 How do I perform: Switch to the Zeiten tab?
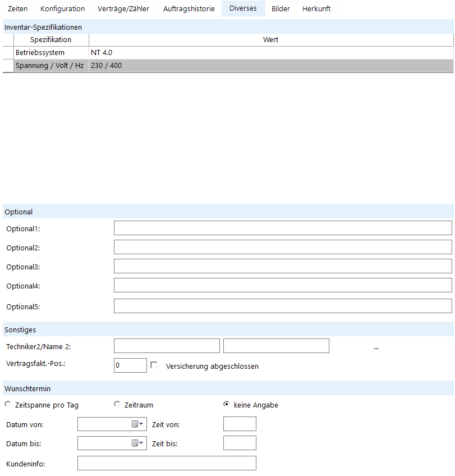coord(17,9)
